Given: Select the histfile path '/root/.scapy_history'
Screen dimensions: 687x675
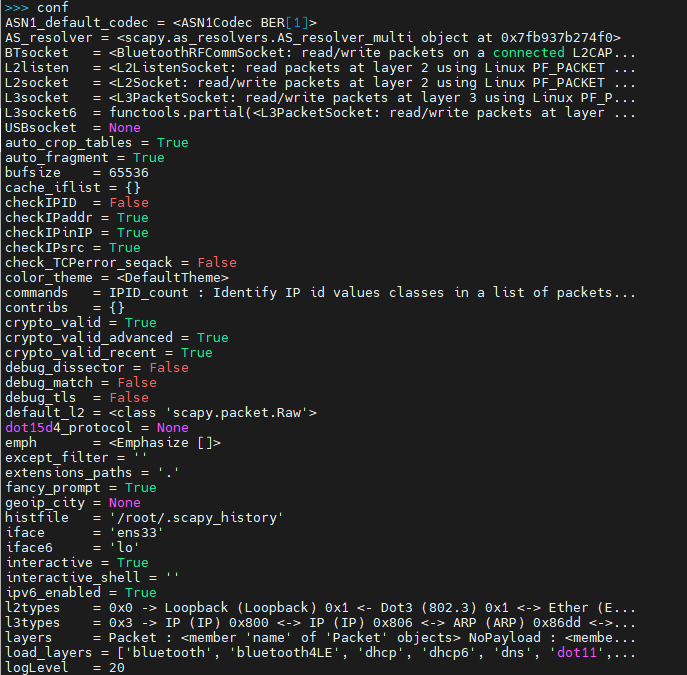Looking at the screenshot, I should pos(197,518).
